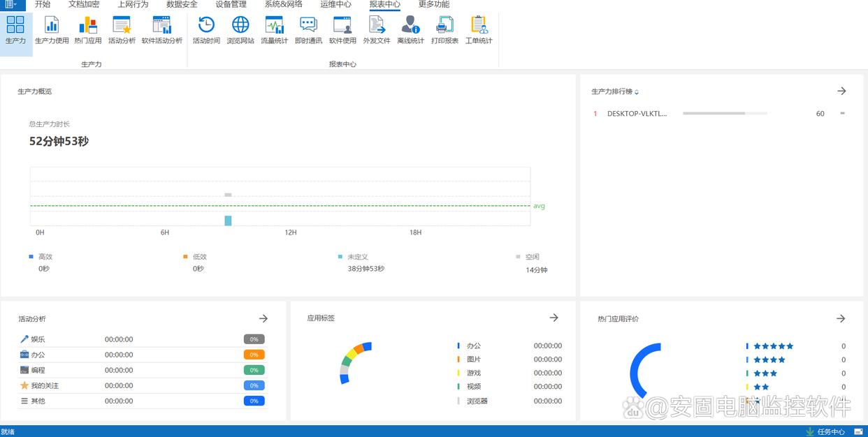Open the top-left application menu dropdown
The height and width of the screenshot is (437, 868).
(x=11, y=4)
